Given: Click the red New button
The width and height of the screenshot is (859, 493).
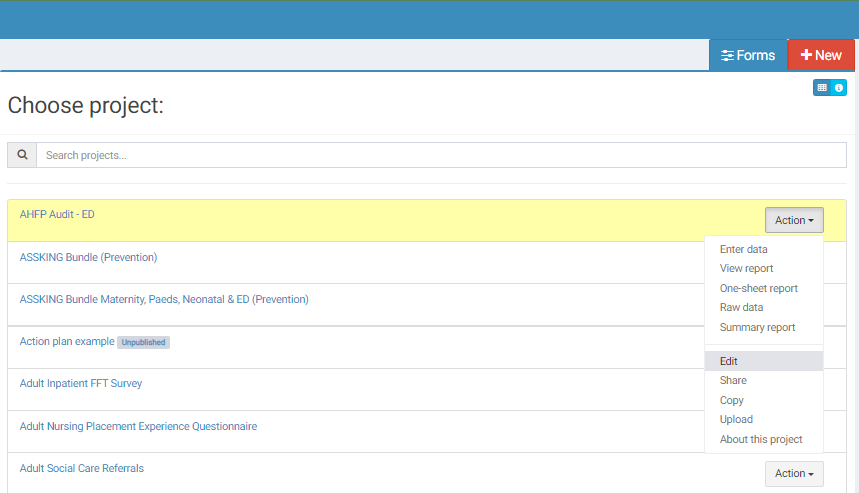Looking at the screenshot, I should [x=821, y=55].
